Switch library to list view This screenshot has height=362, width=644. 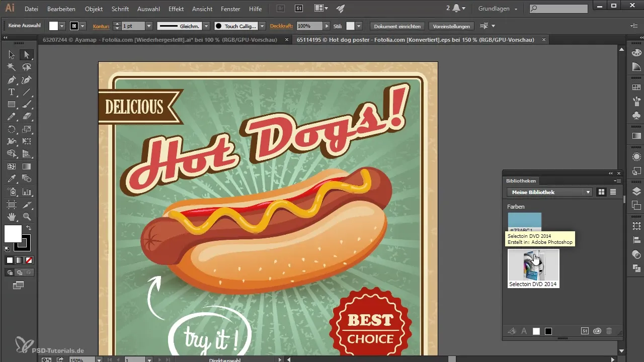click(613, 192)
